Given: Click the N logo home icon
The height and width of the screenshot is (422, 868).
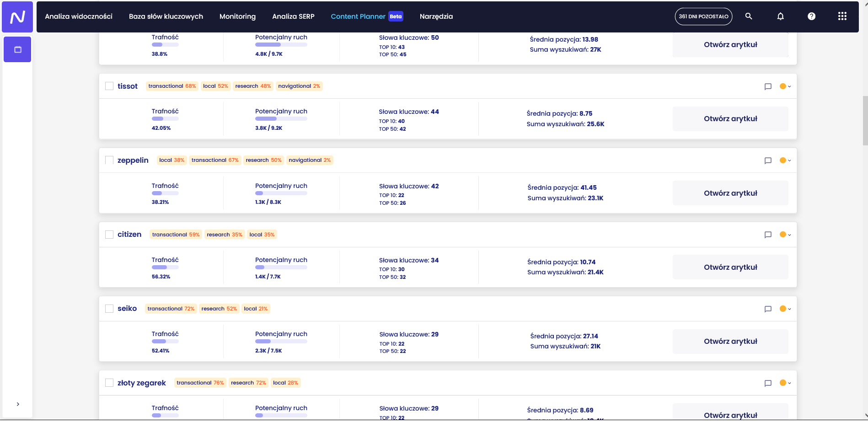Looking at the screenshot, I should (17, 17).
